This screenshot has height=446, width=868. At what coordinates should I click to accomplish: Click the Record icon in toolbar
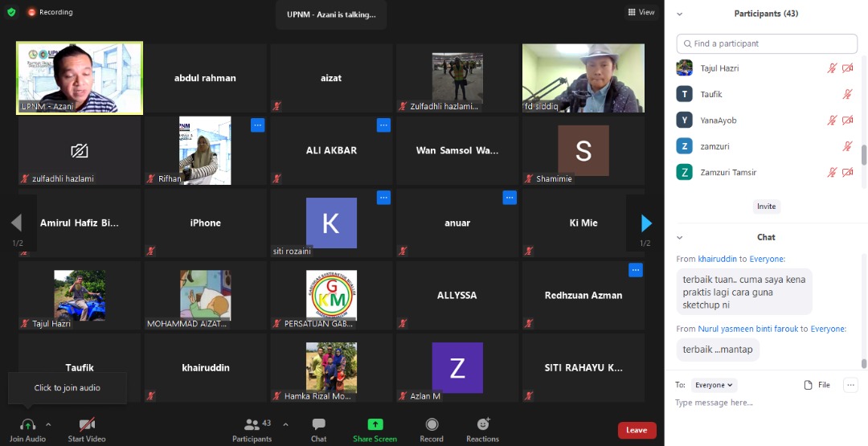click(432, 424)
